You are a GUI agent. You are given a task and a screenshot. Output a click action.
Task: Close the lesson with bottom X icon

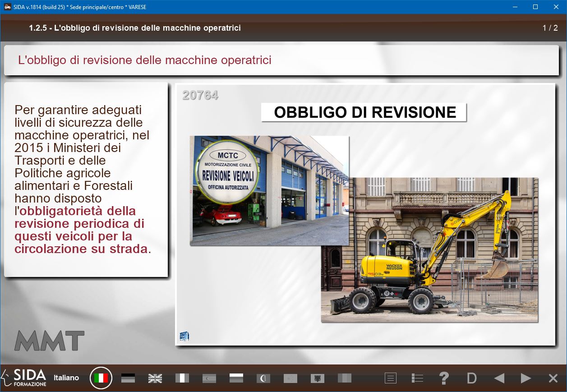[553, 378]
